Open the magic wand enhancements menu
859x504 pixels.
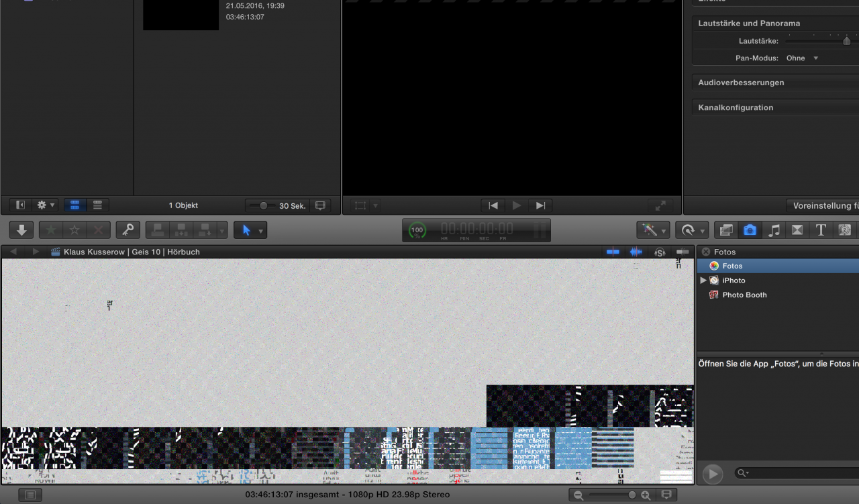coord(653,230)
